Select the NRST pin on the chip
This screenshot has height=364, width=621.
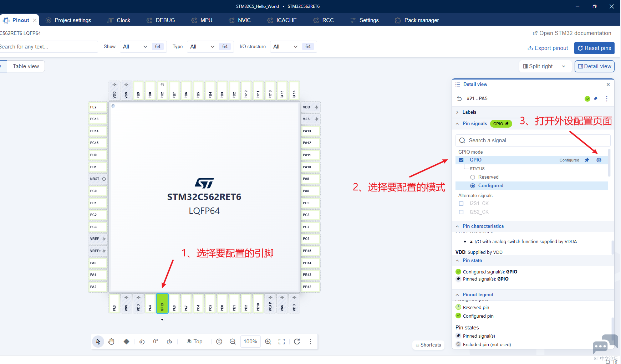click(x=98, y=179)
